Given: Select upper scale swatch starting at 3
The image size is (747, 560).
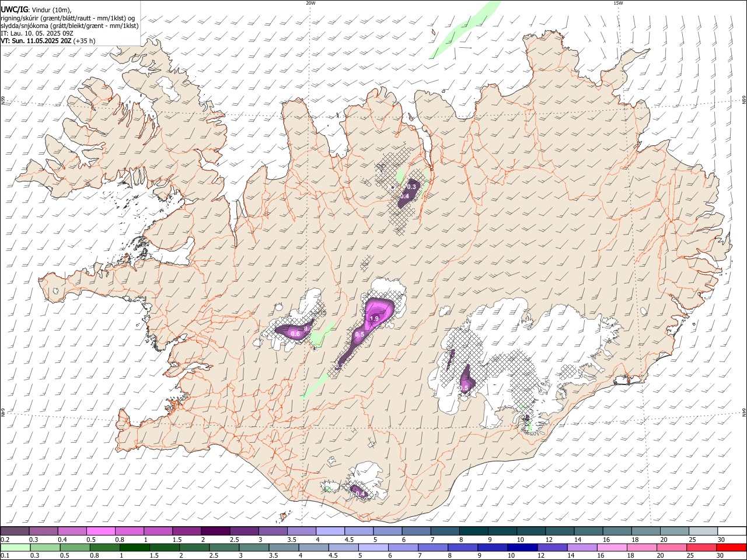Looking at the screenshot, I should (272, 531).
